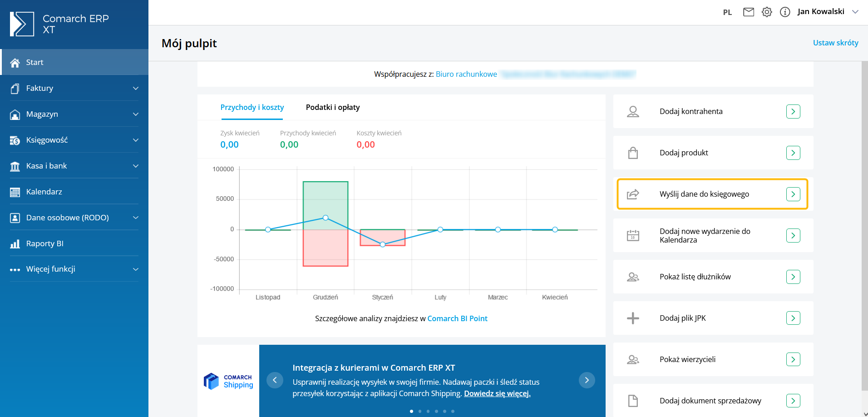The width and height of the screenshot is (868, 417).
Task: Switch language via PL selector
Action: point(727,12)
